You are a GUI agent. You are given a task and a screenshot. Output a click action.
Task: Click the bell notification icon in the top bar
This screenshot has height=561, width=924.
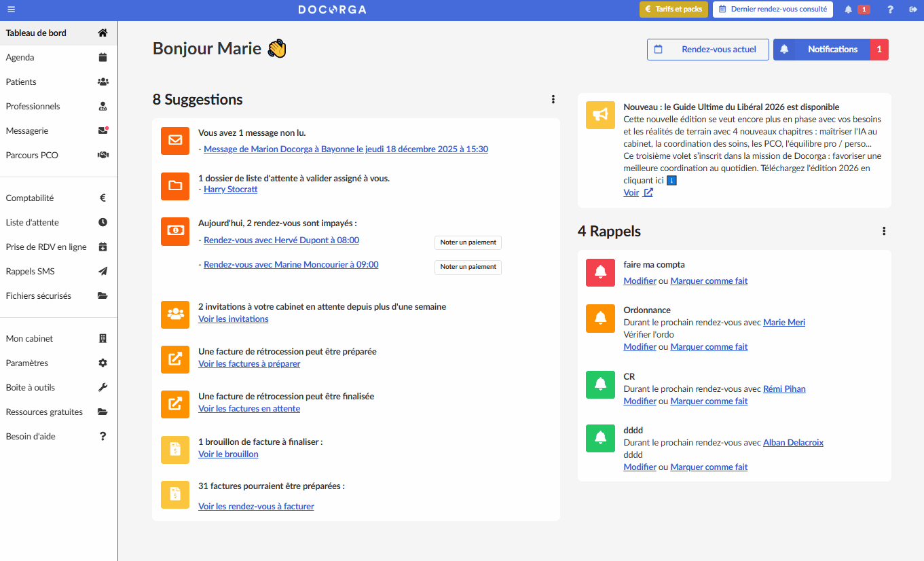[849, 10]
